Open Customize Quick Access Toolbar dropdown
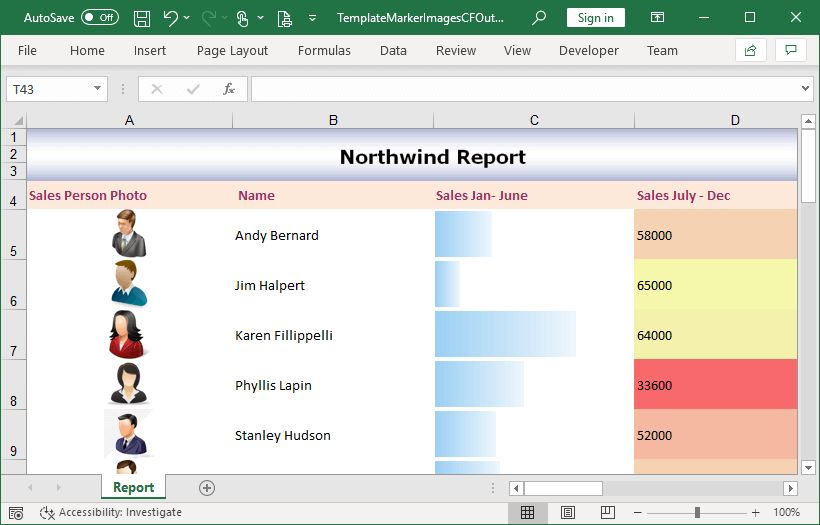 click(x=312, y=18)
